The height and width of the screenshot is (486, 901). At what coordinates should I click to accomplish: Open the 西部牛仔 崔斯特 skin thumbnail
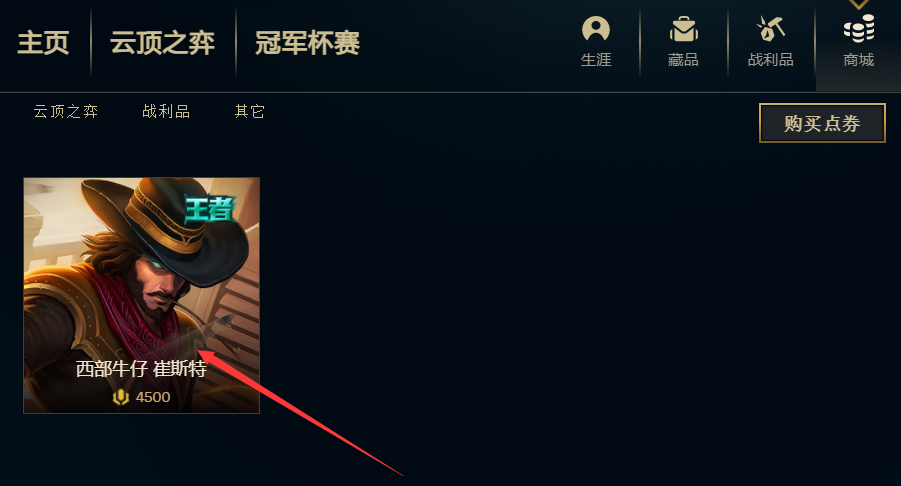[141, 295]
